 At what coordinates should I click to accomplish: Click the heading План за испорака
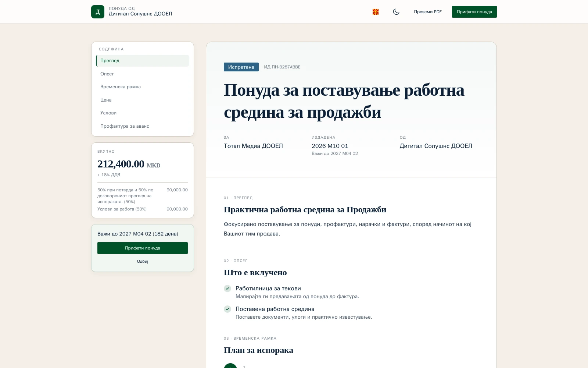click(258, 350)
